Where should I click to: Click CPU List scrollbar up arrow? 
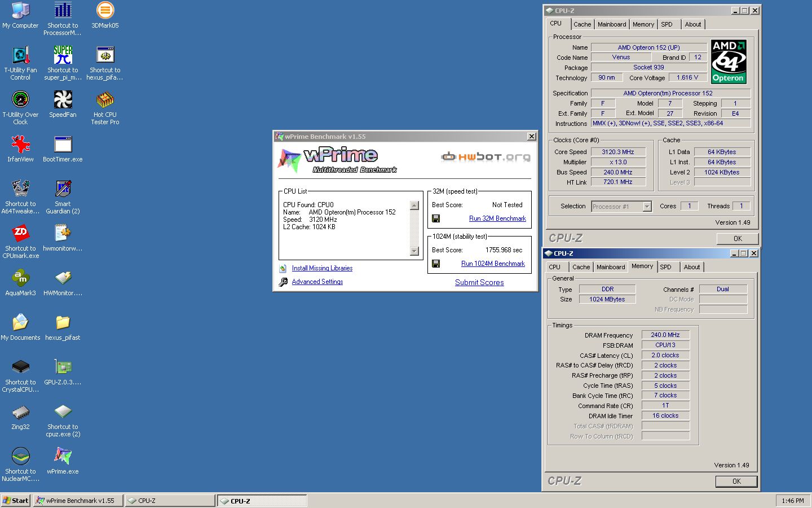[414, 205]
